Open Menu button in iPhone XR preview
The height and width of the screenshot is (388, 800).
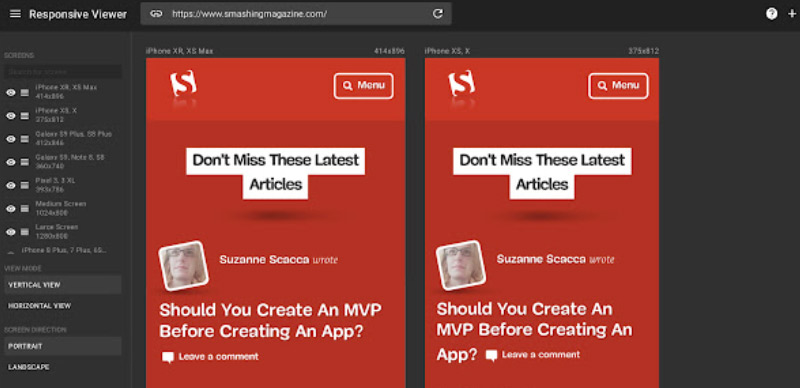[364, 86]
